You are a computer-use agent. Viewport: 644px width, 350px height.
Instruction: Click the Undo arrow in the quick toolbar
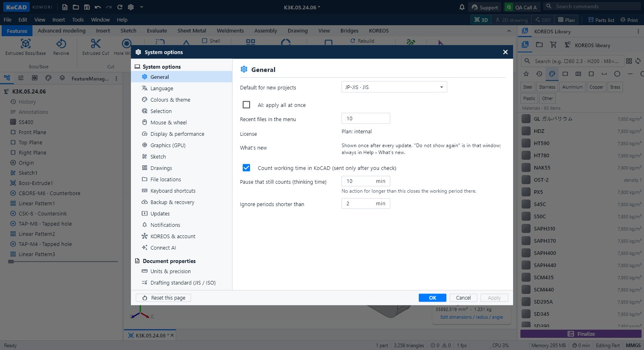98,7
